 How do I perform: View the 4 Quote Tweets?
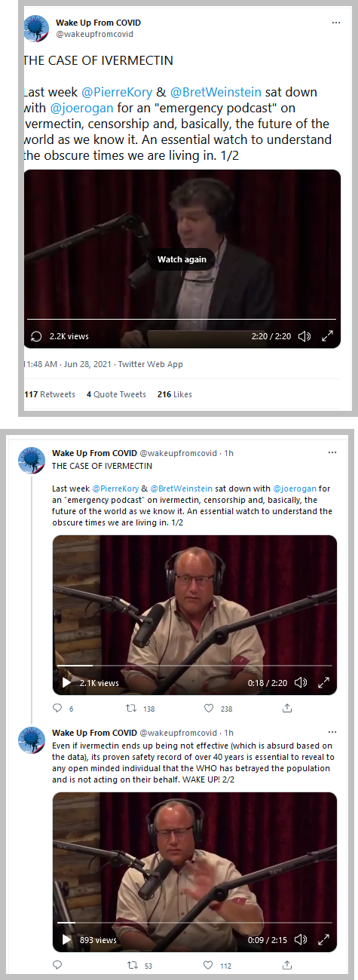point(117,394)
